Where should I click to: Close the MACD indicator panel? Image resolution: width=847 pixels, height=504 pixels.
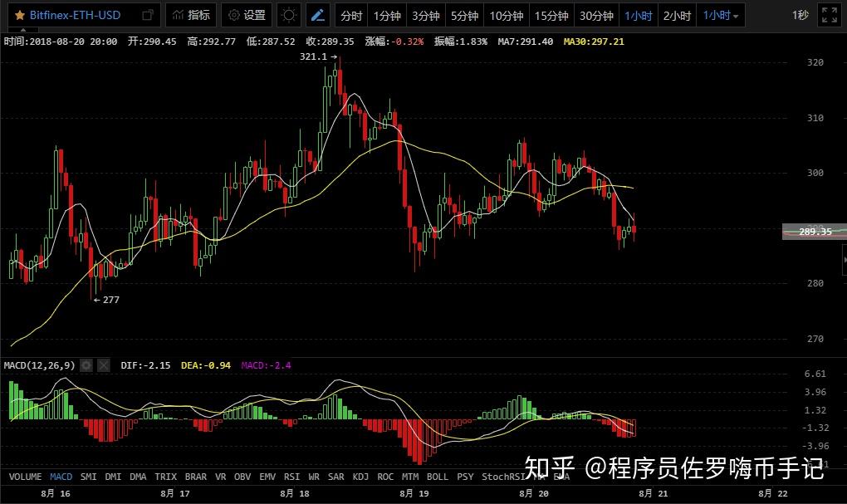click(104, 365)
